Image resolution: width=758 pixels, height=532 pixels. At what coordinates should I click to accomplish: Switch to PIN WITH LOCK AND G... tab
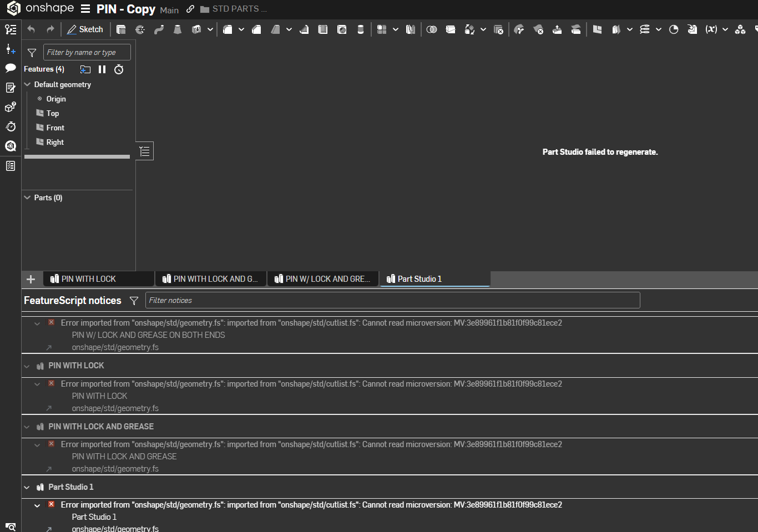(211, 279)
